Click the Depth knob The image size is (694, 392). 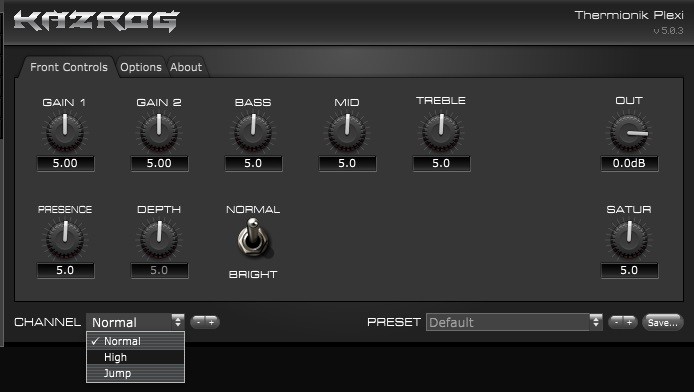coord(159,239)
